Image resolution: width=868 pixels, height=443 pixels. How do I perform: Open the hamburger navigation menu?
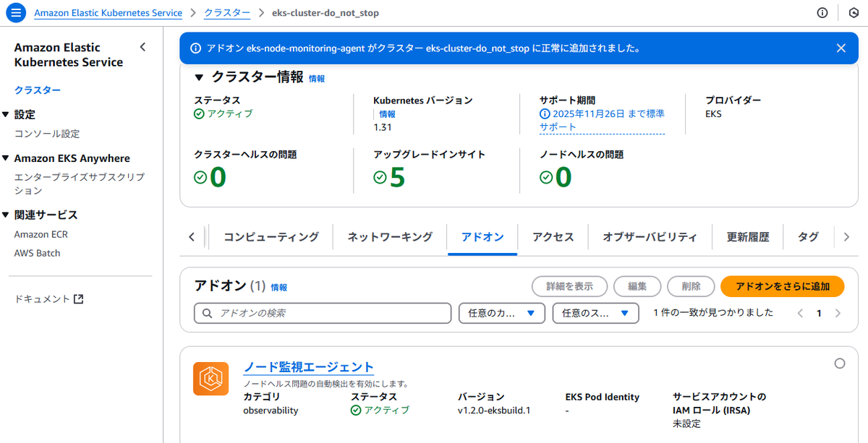[17, 13]
